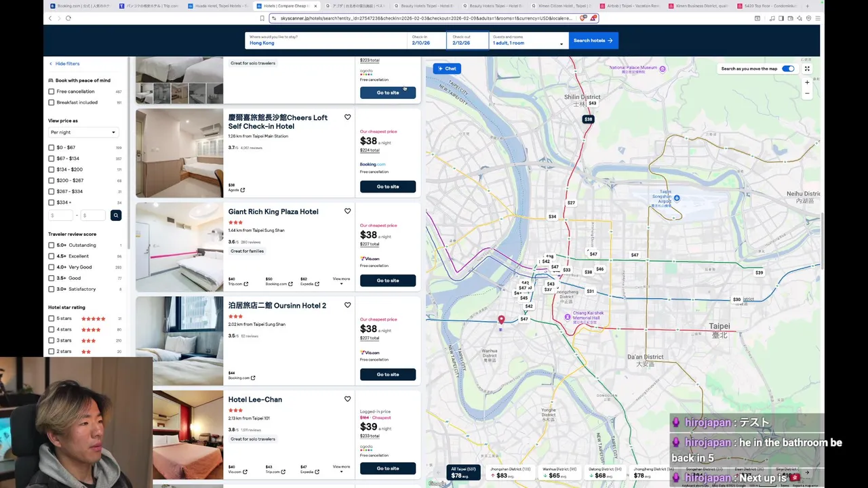
Task: Enable 4.5+ Excellent review filter
Action: (52, 256)
